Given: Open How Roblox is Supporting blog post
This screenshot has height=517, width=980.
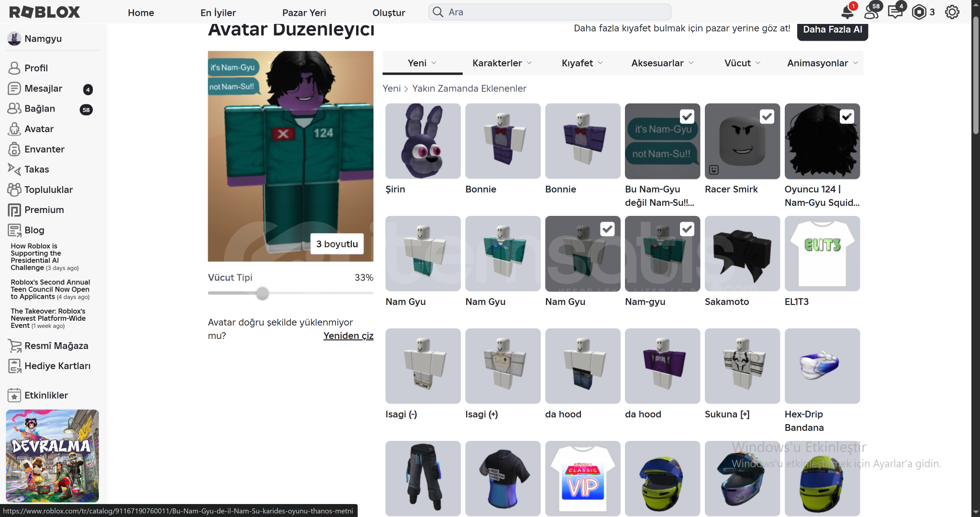Looking at the screenshot, I should 45,257.
